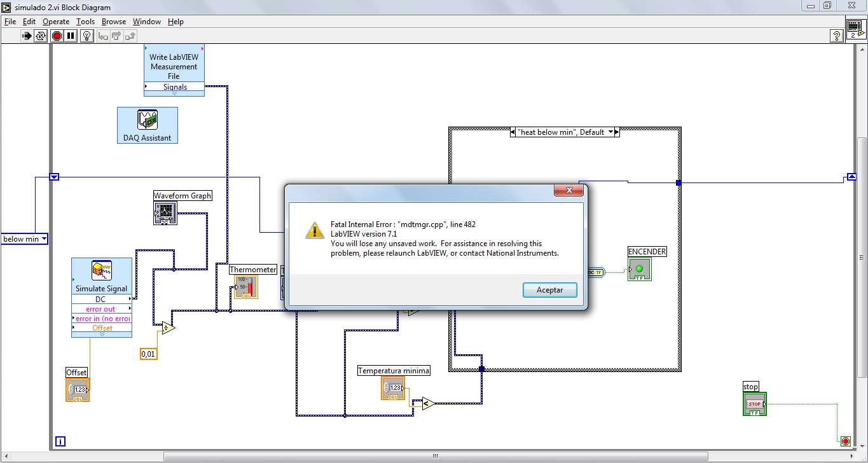Select the stop button terminal
This screenshot has height=463, width=868.
tap(755, 404)
